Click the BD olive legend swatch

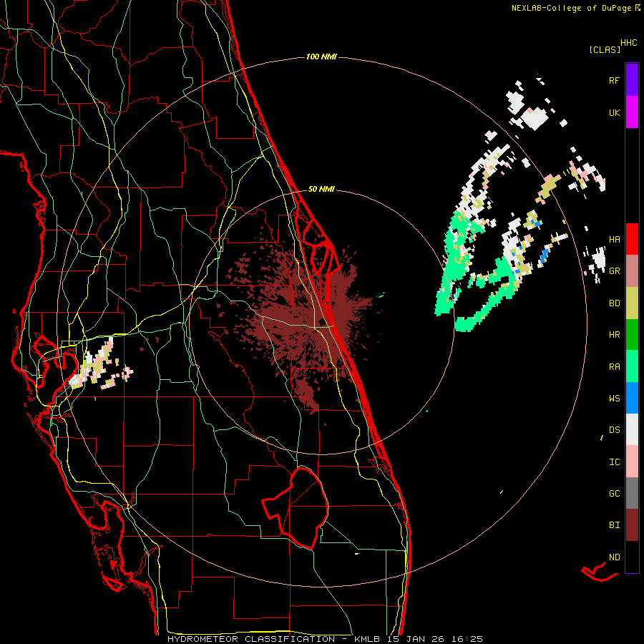point(632,303)
